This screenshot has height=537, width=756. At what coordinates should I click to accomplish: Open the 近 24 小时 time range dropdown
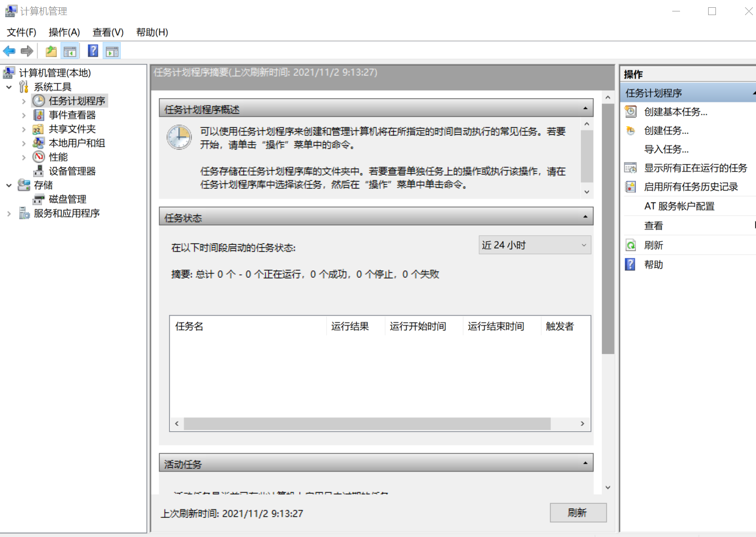[535, 245]
